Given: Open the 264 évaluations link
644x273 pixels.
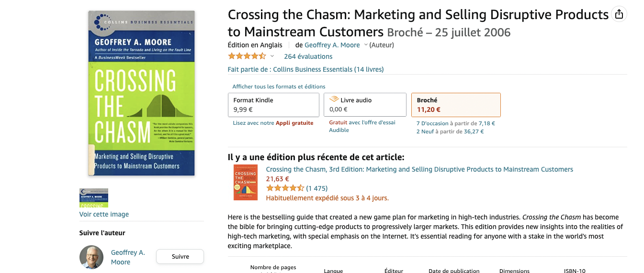Looking at the screenshot, I should 308,56.
